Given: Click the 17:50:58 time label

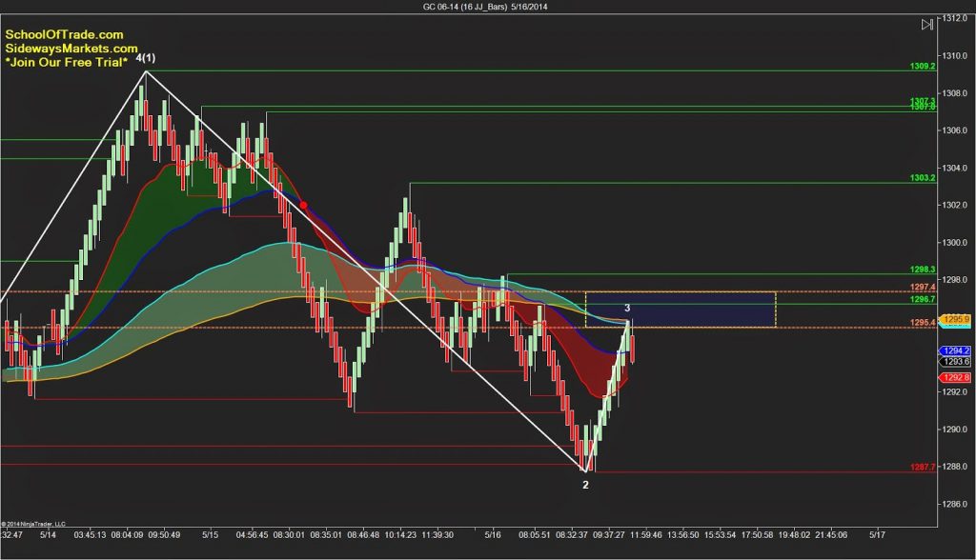Looking at the screenshot, I should point(757,534).
